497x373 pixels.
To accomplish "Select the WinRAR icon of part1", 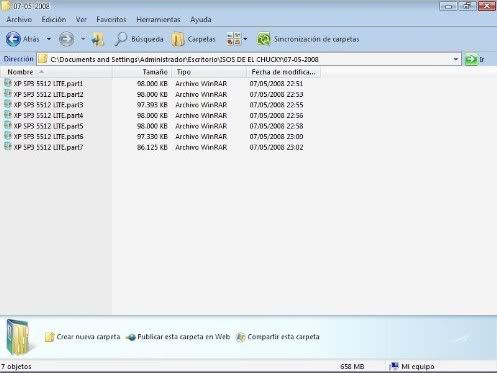I will (x=8, y=83).
